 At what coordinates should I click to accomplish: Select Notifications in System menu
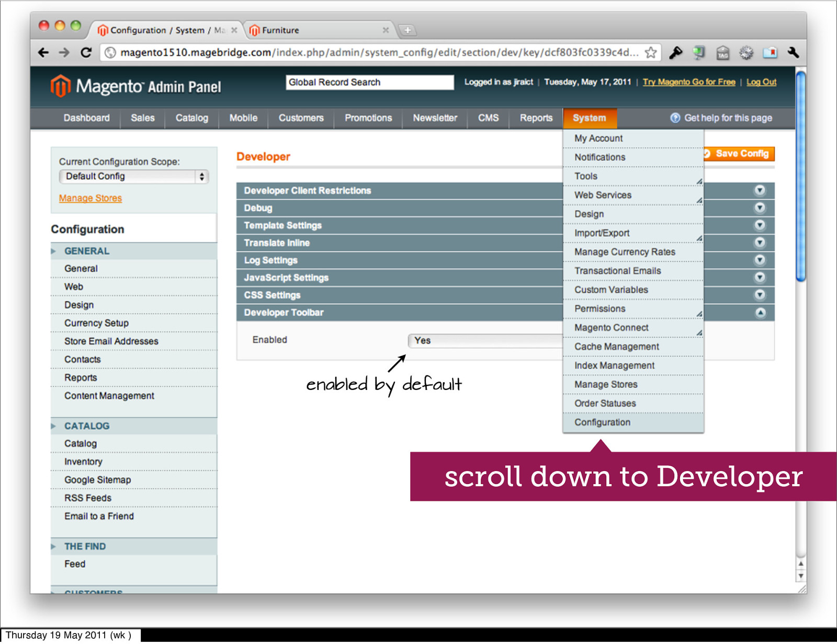(x=633, y=157)
